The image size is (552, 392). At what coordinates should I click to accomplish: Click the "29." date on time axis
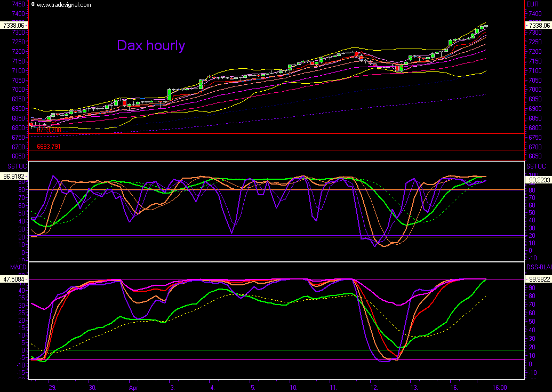[x=52, y=387]
